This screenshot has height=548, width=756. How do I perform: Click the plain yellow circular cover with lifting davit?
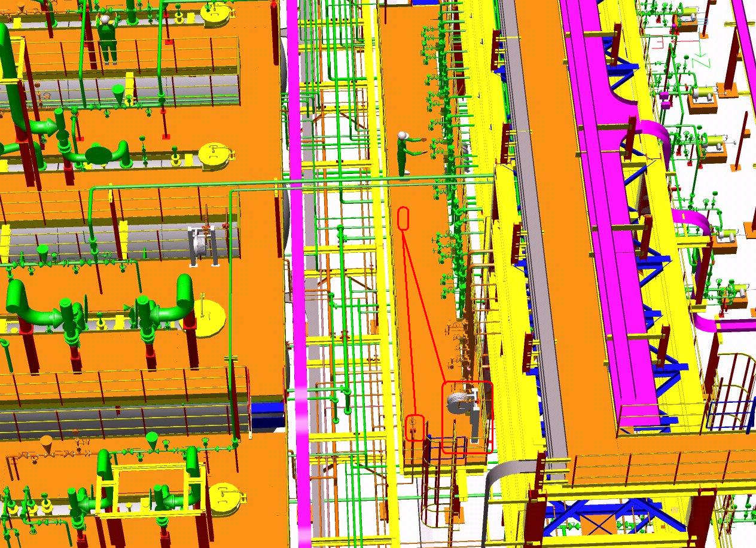click(x=208, y=314)
